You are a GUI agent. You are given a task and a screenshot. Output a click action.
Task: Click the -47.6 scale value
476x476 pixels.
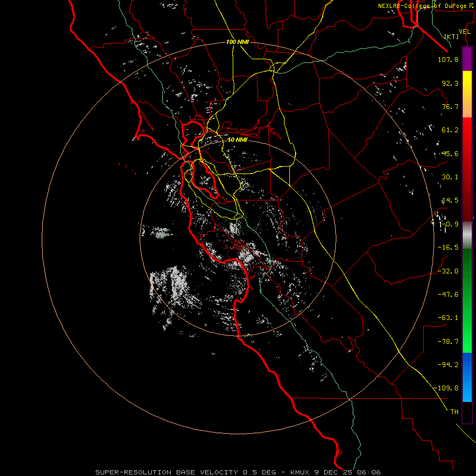[x=448, y=295]
